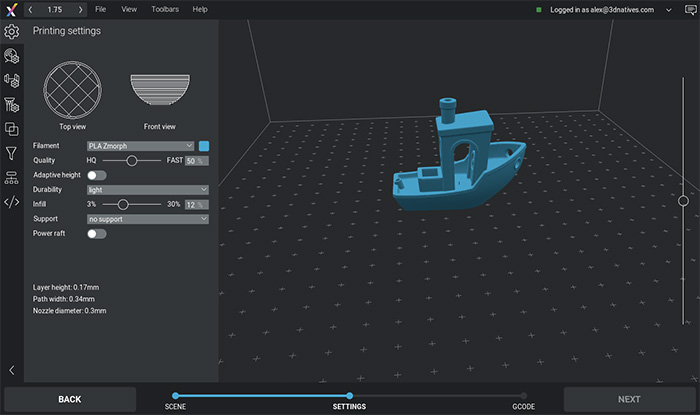Click the Quality slider handle
Viewport: 700px width, 415px height.
(x=132, y=160)
